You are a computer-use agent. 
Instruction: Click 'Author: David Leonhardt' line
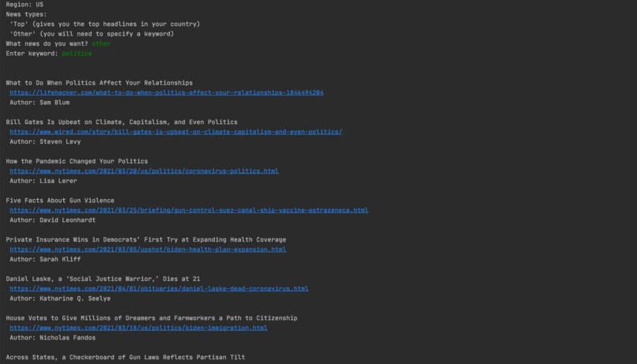point(52,220)
